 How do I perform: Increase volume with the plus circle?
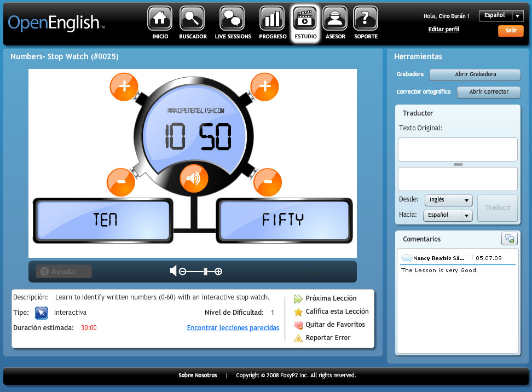coord(218,272)
